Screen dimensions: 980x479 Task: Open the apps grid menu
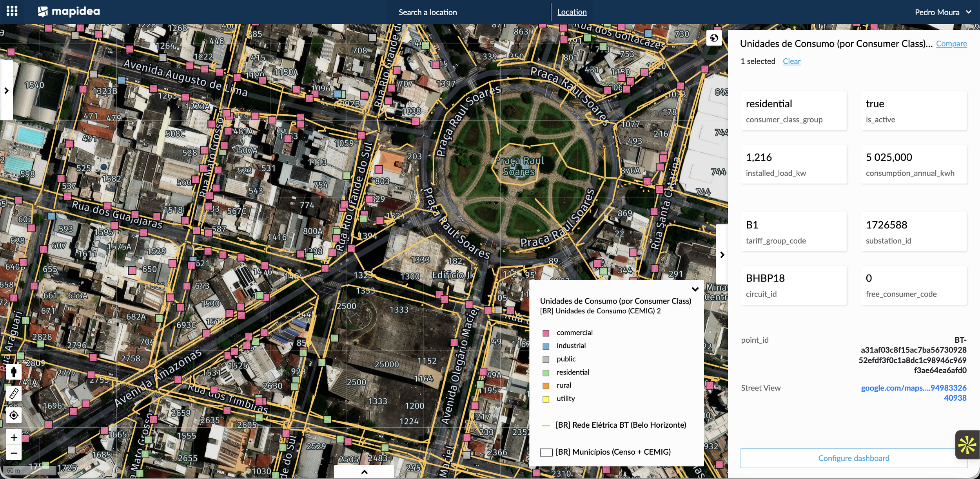(12, 11)
